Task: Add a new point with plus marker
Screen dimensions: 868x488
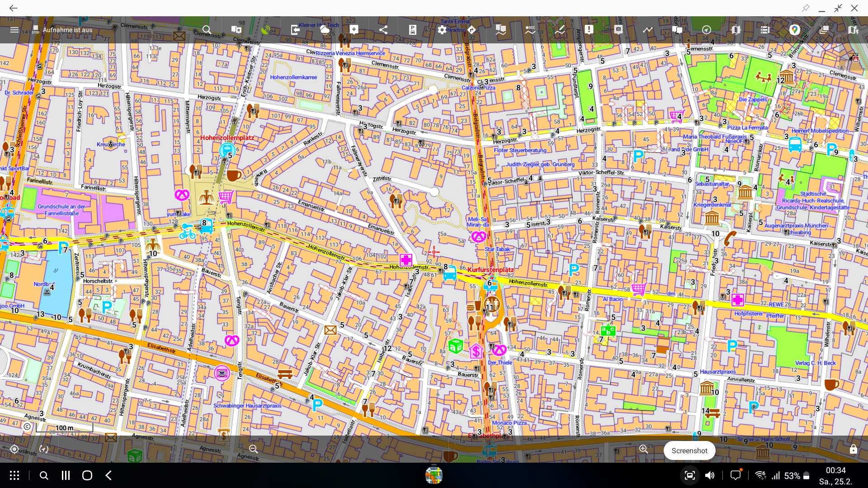Action: coord(354,30)
